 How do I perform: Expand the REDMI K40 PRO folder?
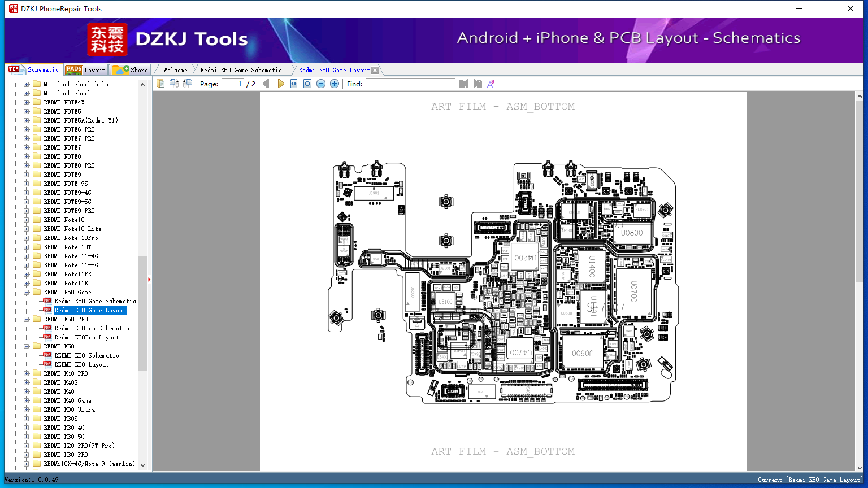point(26,373)
